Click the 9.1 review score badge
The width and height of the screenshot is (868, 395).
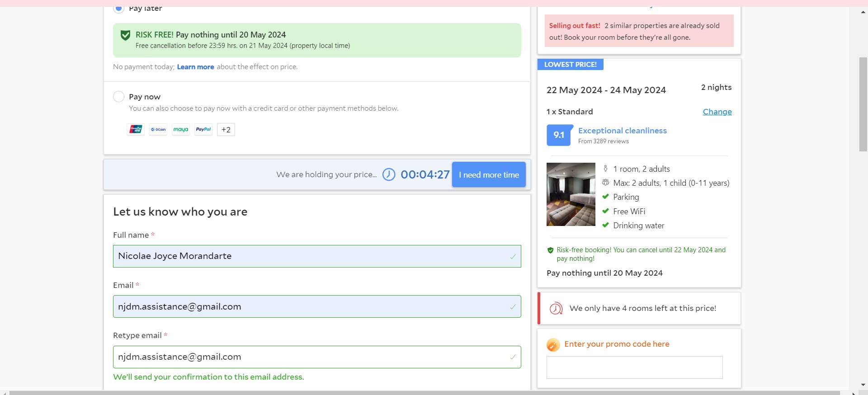(559, 135)
